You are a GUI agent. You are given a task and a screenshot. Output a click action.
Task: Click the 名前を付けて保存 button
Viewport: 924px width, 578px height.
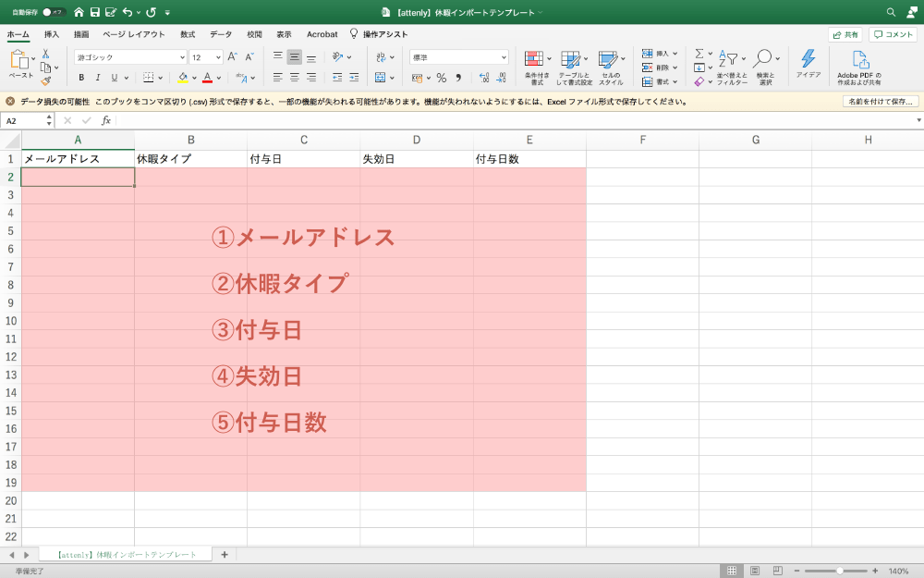pyautogui.click(x=880, y=102)
